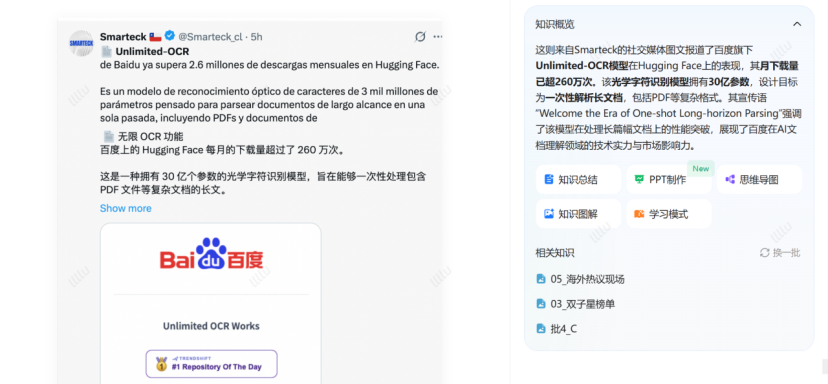Click the gold medal icon on the badge
This screenshot has width=828, height=384.
pyautogui.click(x=161, y=364)
